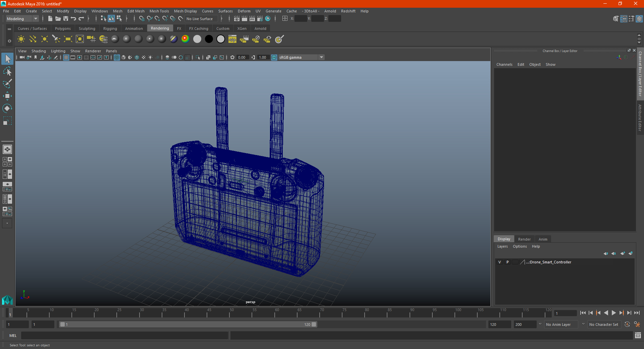This screenshot has height=349, width=644.
Task: Open a scene folder icon
Action: tap(58, 18)
